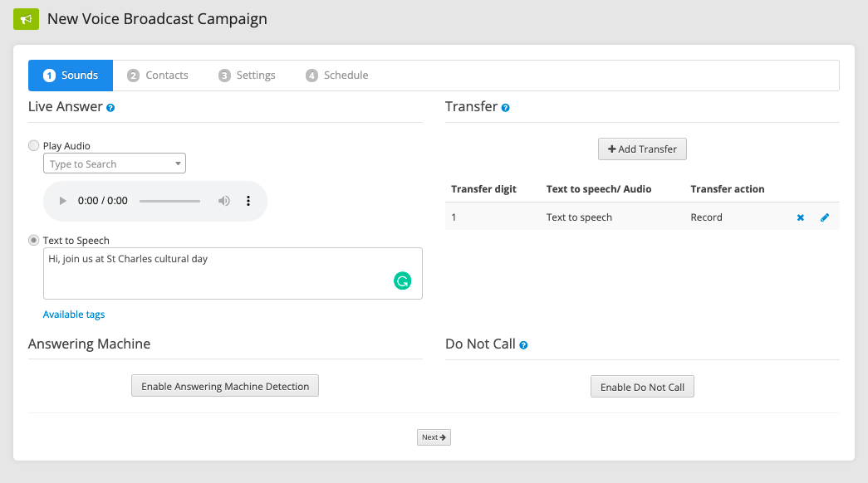Click the megaphone campaign icon in the header
The height and width of the screenshot is (483, 868).
[27, 18]
